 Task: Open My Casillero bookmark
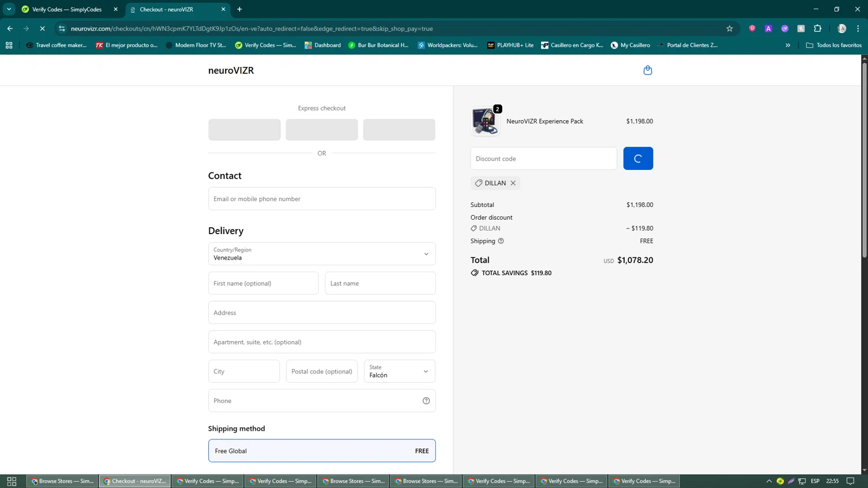tap(630, 45)
